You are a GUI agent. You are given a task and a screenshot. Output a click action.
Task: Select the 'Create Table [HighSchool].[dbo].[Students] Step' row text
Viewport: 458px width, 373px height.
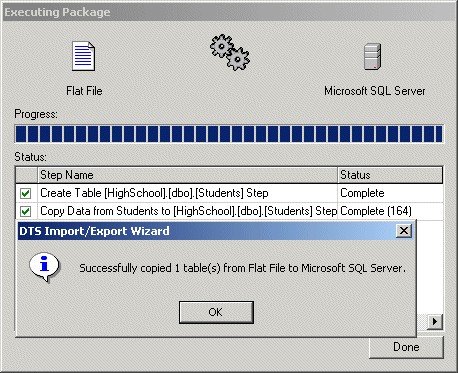pyautogui.click(x=154, y=193)
